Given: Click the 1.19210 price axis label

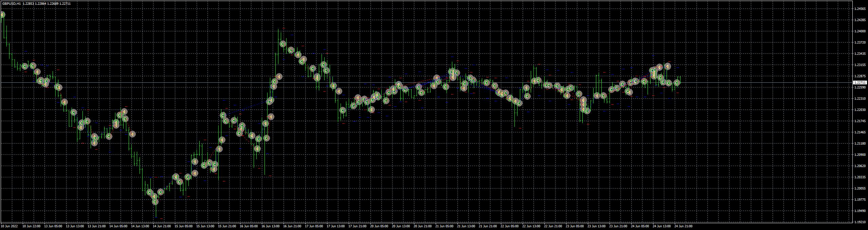Looking at the screenshot, I should tap(860, 222).
